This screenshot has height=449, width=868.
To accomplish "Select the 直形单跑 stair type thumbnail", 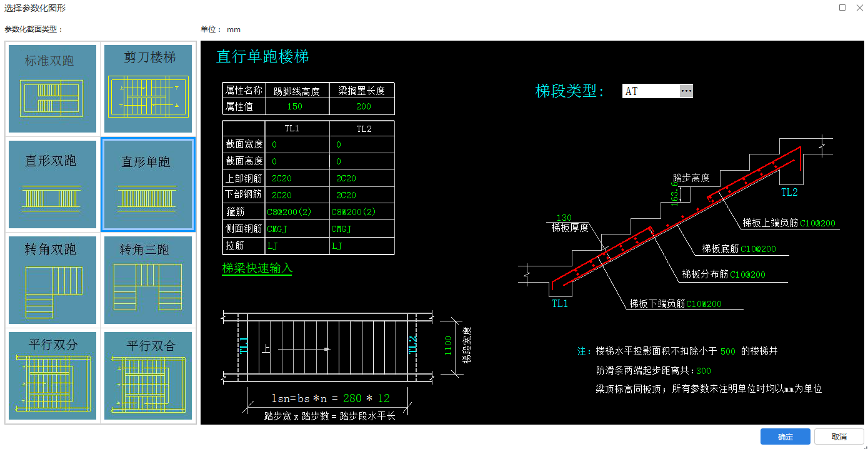I will pos(148,184).
